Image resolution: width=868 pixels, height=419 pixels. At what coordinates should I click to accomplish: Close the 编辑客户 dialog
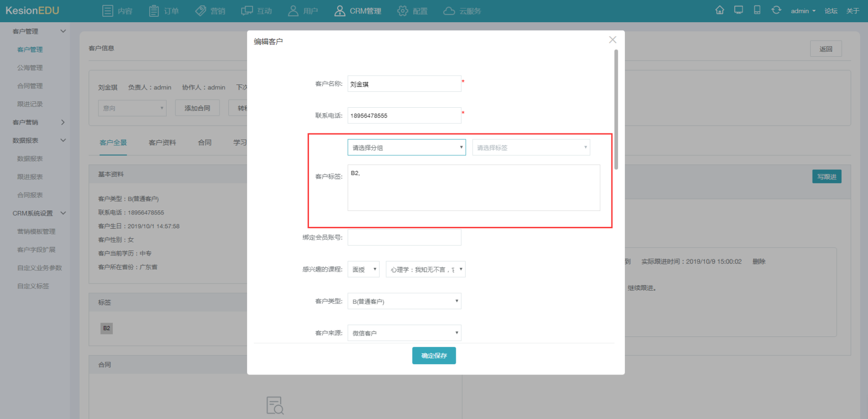(x=612, y=40)
